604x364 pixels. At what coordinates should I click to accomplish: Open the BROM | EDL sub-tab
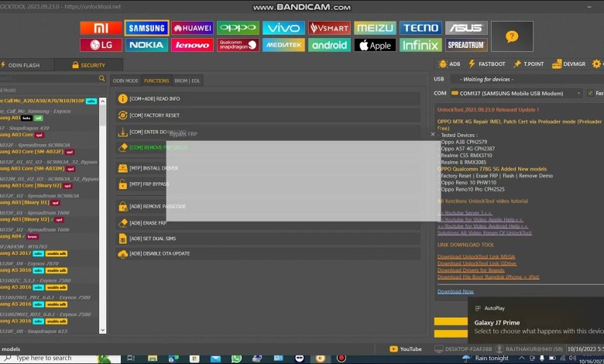187,81
